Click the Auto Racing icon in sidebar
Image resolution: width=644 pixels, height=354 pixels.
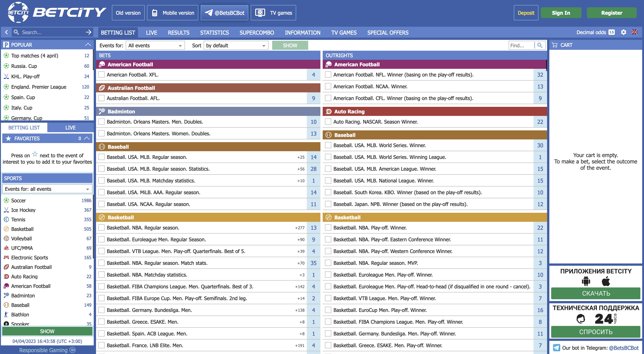(6, 276)
